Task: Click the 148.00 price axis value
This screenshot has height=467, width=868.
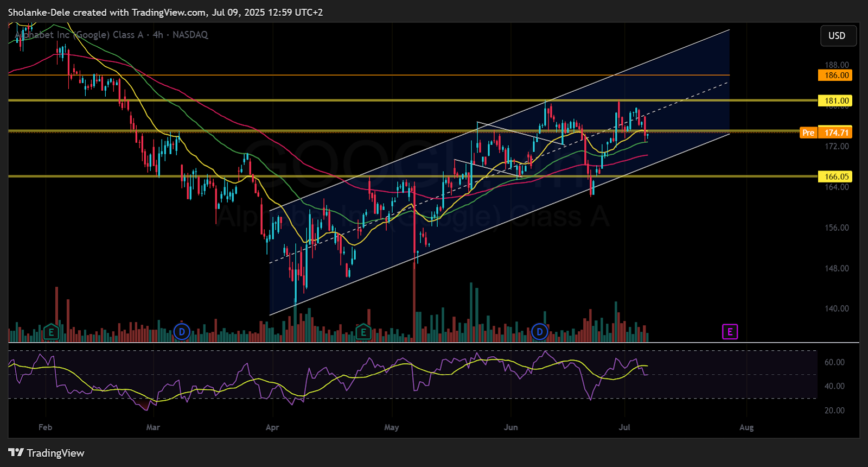Action: tap(837, 268)
